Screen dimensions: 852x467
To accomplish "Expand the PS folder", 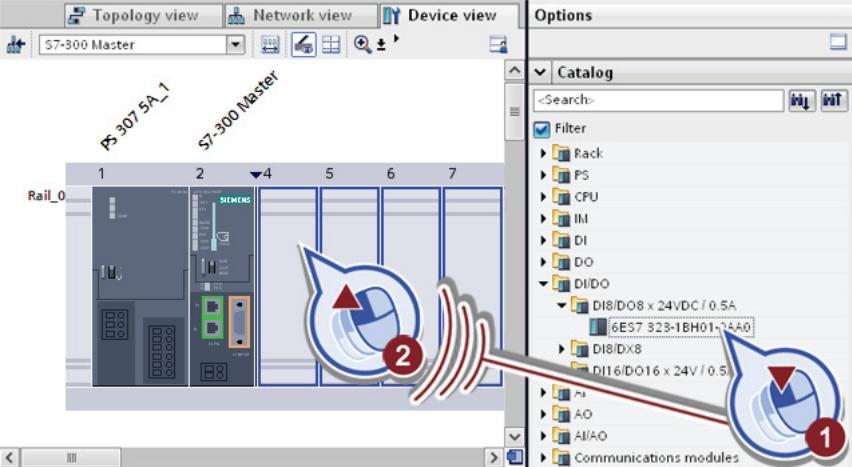I will (543, 175).
